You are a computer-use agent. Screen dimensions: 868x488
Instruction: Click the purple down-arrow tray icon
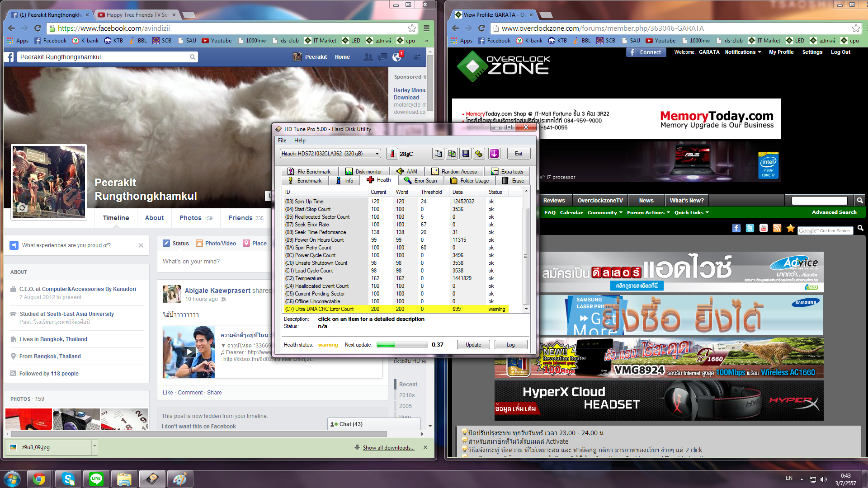click(x=494, y=154)
